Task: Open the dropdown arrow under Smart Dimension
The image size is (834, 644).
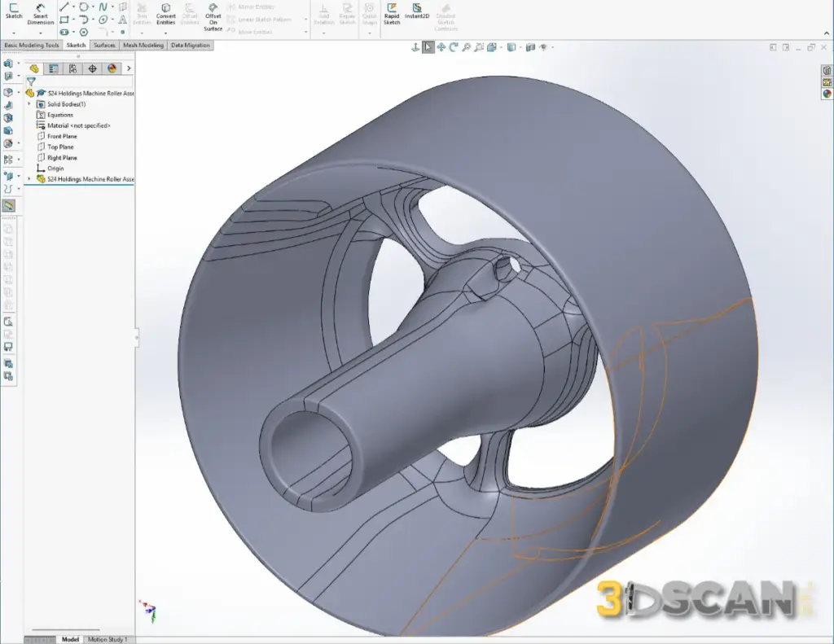Action: click(x=41, y=33)
